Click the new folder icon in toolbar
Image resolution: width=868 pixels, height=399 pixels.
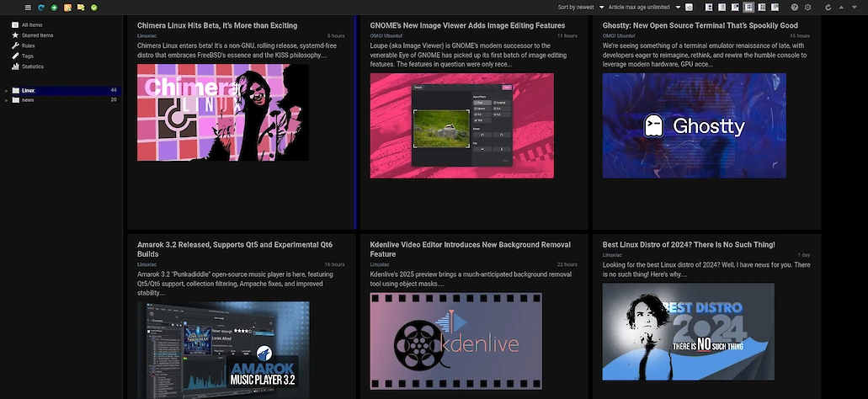(x=81, y=8)
